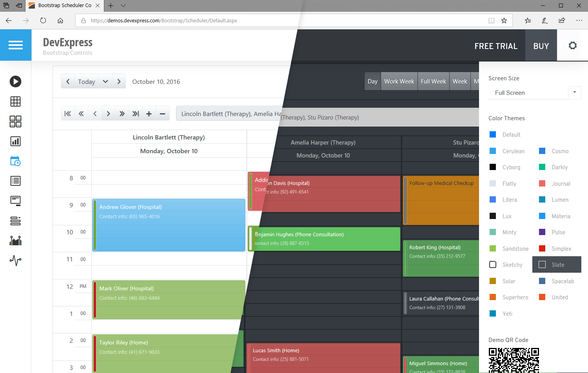Select the List View demo icon

tap(15, 181)
